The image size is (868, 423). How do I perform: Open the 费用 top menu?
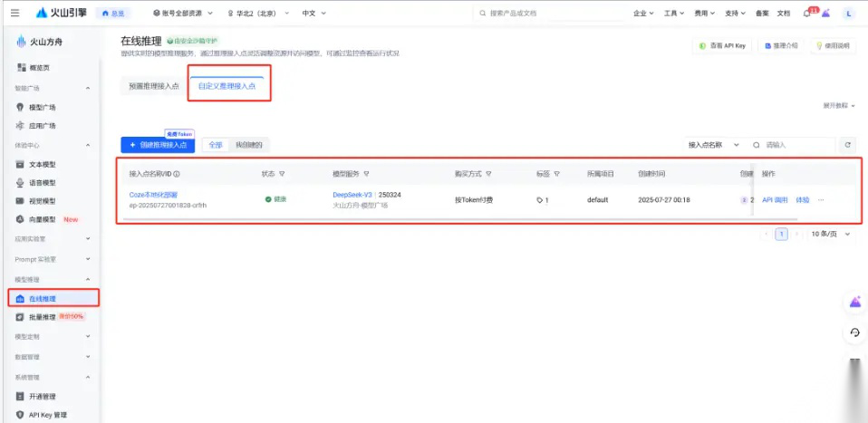pos(704,14)
